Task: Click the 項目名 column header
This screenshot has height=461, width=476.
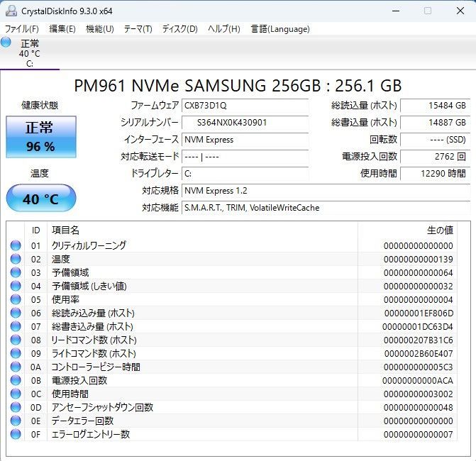Action: (x=202, y=230)
